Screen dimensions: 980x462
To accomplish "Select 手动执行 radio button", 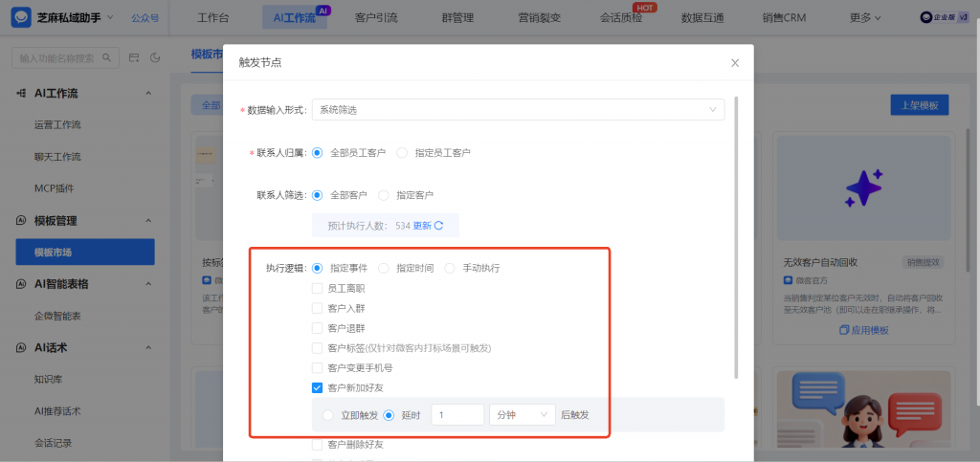I will point(450,268).
